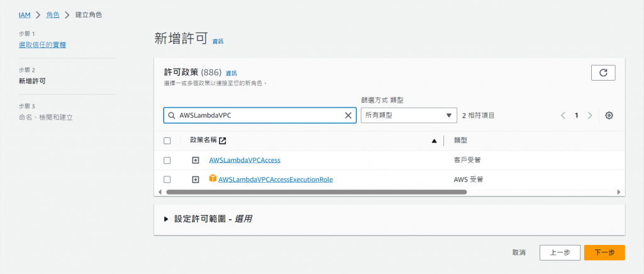Viewport: 644px width, 274px height.
Task: Click the refresh policies icon button
Action: tap(603, 73)
